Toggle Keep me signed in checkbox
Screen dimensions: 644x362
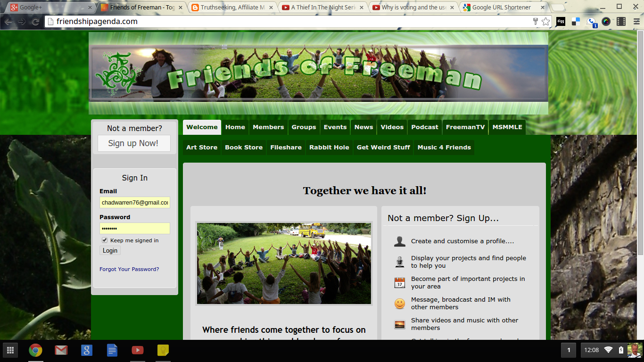click(105, 240)
